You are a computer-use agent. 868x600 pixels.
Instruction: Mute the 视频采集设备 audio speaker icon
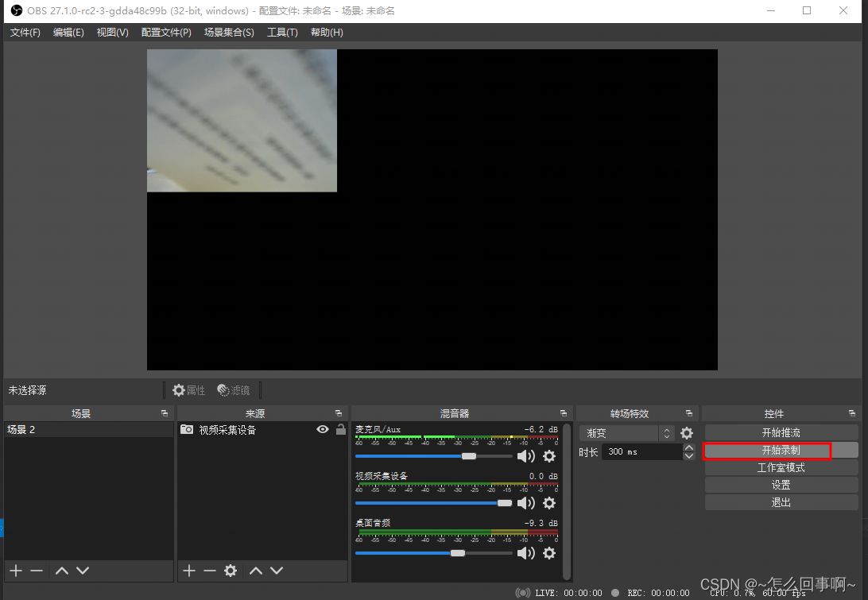point(526,503)
